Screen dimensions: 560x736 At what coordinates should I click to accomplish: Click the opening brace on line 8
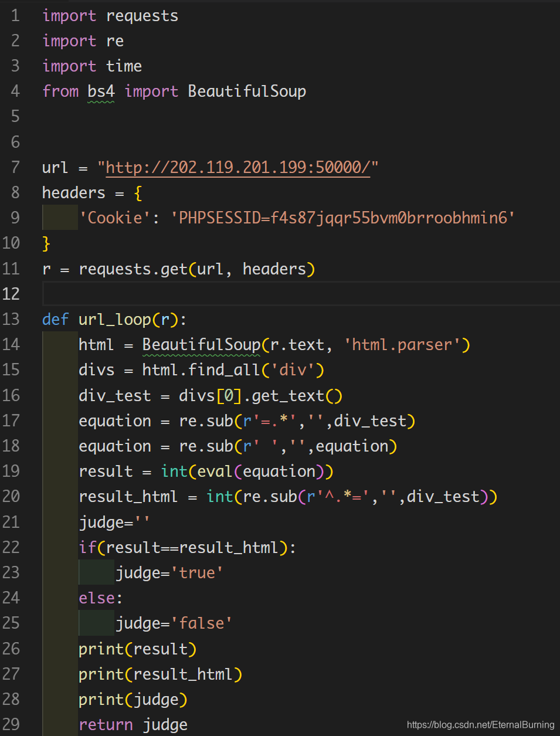point(138,193)
